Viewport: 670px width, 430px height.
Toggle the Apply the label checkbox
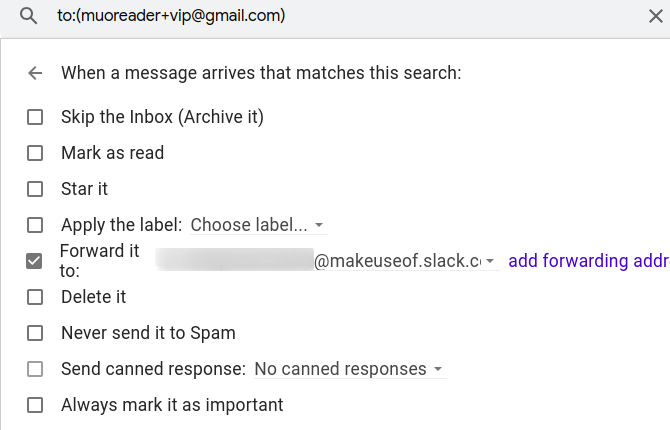tap(35, 225)
